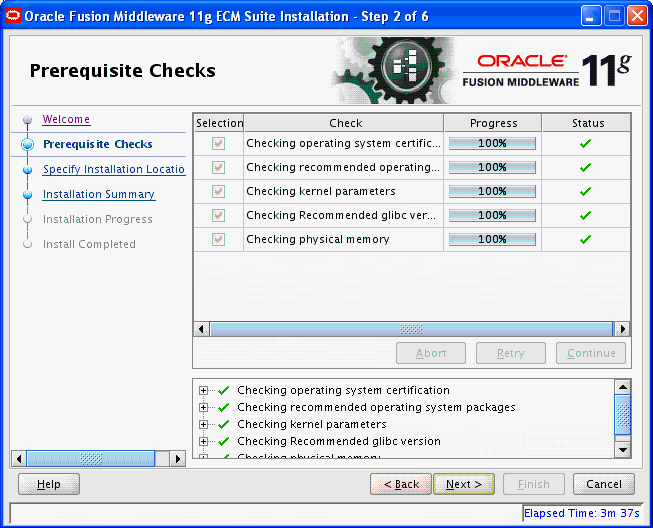Click details pane scroll down arrow

(623, 450)
